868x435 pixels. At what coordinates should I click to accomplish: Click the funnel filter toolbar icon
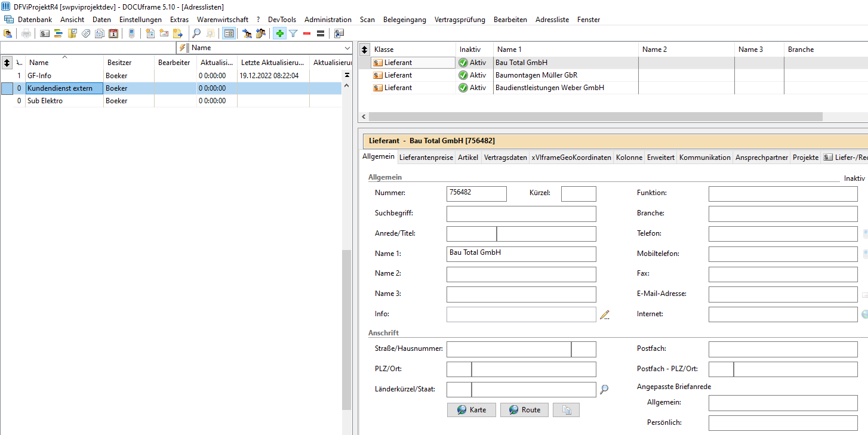coord(293,33)
